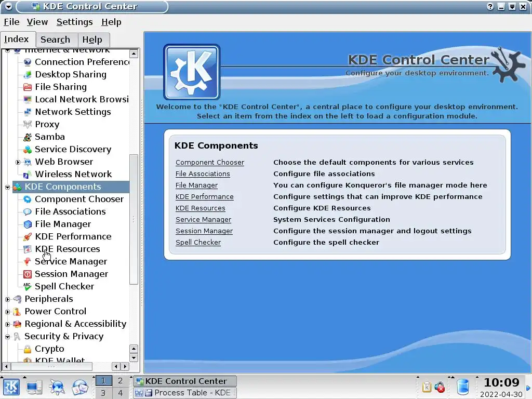Open the View menu
The height and width of the screenshot is (399, 532).
37,22
